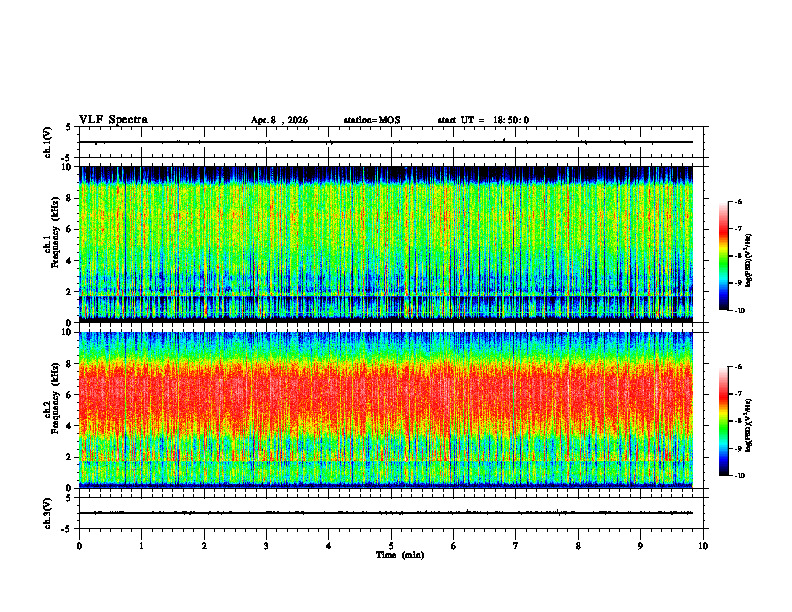Click time axis tick label "3"
This screenshot has height=612, width=792.
pos(266,546)
